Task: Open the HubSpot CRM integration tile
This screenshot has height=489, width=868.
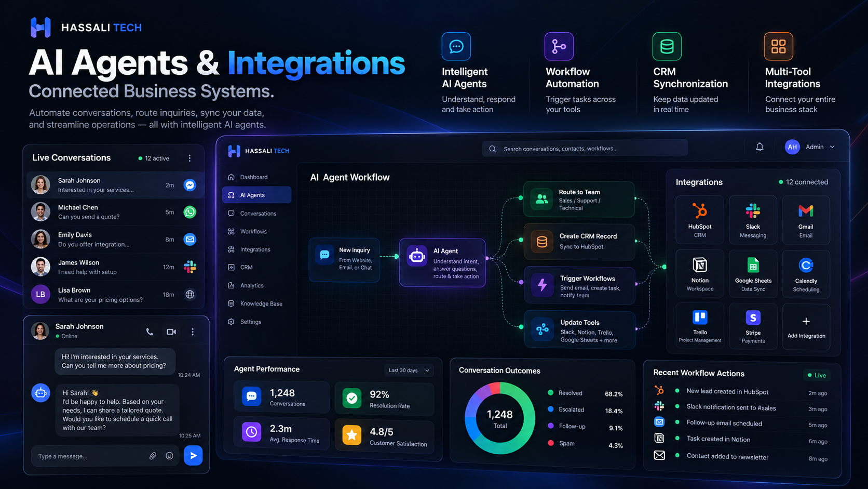Action: 700,220
